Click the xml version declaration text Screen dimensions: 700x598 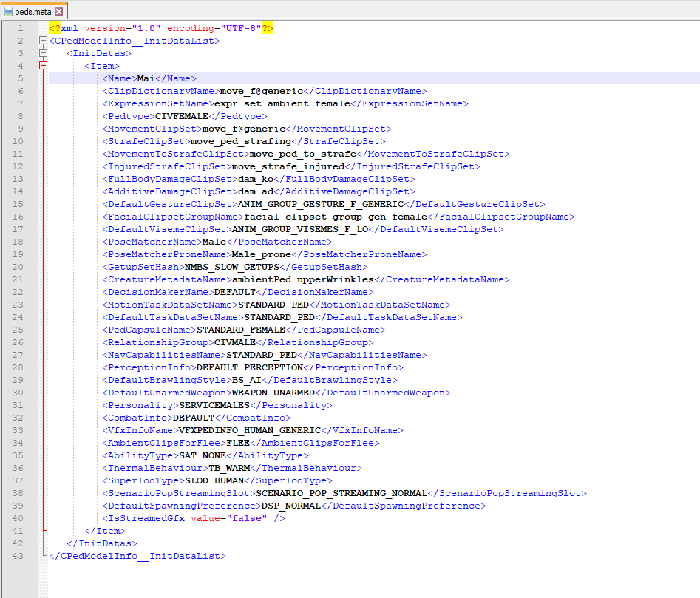[x=161, y=28]
